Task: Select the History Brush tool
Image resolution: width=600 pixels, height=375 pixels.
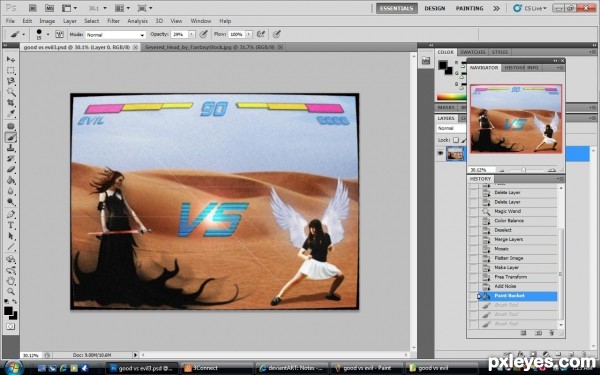Action: (10, 158)
